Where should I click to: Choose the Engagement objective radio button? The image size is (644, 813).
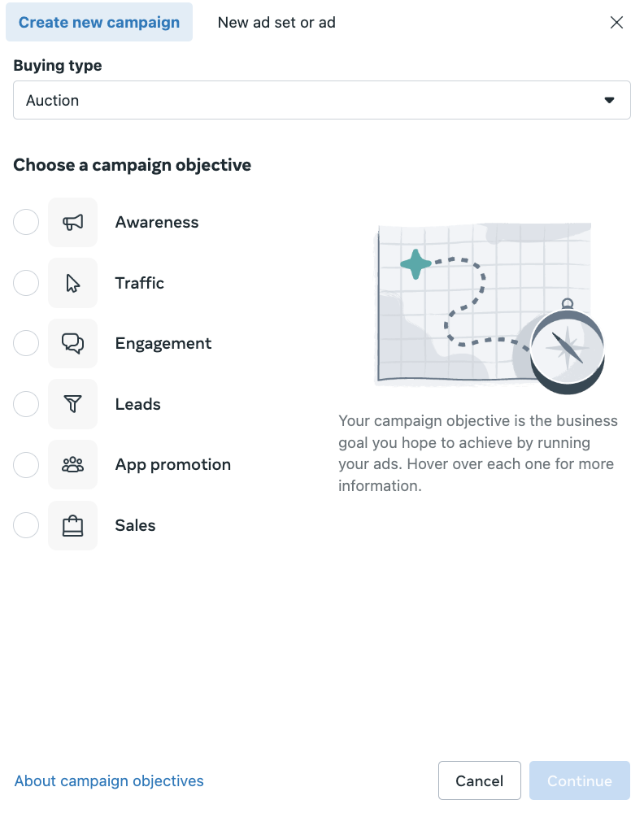pos(26,343)
